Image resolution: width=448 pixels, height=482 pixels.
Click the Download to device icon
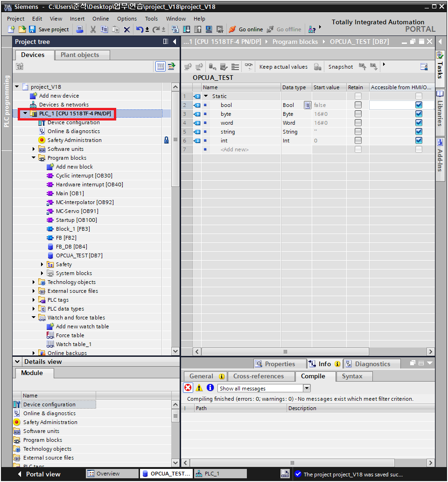pyautogui.click(x=186, y=29)
